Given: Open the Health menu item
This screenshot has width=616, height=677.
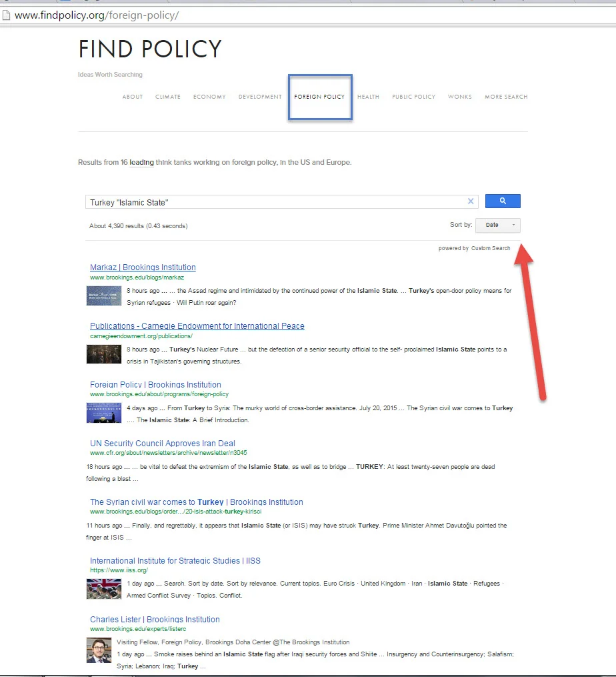Looking at the screenshot, I should tap(368, 97).
